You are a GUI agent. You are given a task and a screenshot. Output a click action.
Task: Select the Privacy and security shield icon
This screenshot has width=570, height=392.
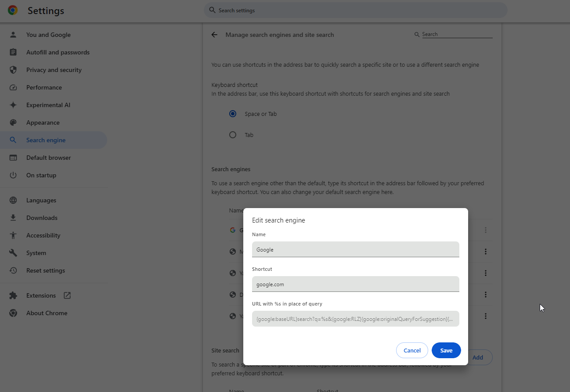tap(13, 69)
